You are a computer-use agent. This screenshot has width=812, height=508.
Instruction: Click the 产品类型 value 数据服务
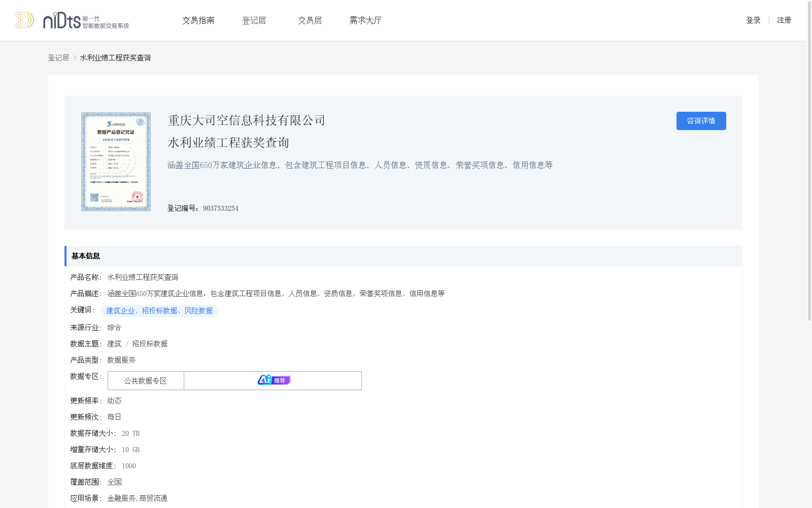[x=121, y=360]
